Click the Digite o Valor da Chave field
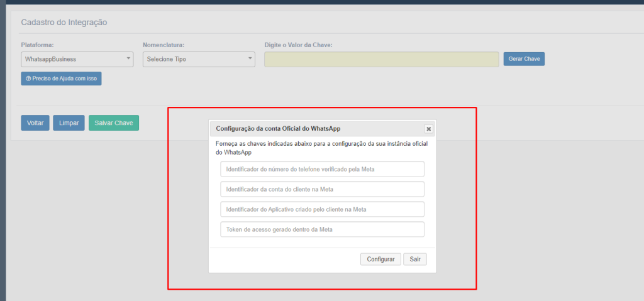 [382, 59]
